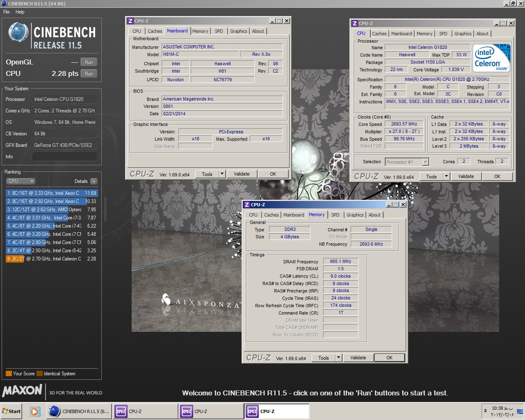Activate the third CPU-Z taskbar button
The height and width of the screenshot is (420, 525).
(277, 411)
